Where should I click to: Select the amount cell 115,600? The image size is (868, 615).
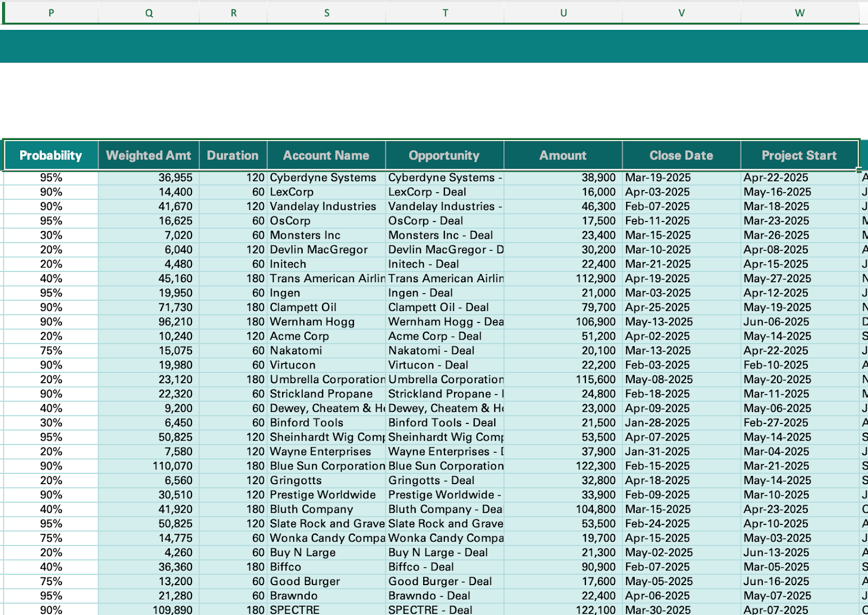click(x=563, y=379)
